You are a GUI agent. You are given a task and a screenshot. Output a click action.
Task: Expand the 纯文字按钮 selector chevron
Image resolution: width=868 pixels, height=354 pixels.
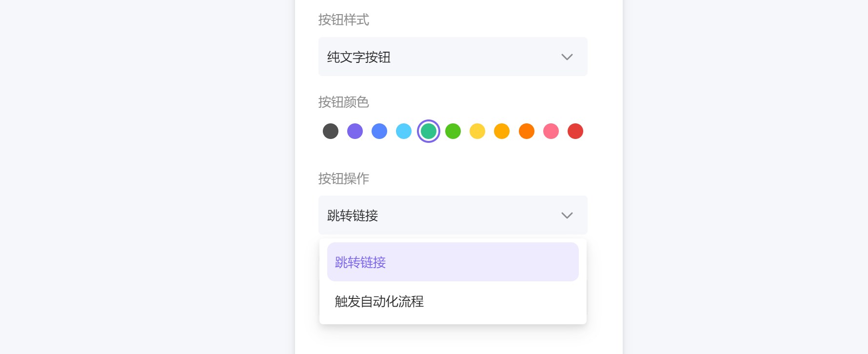567,57
